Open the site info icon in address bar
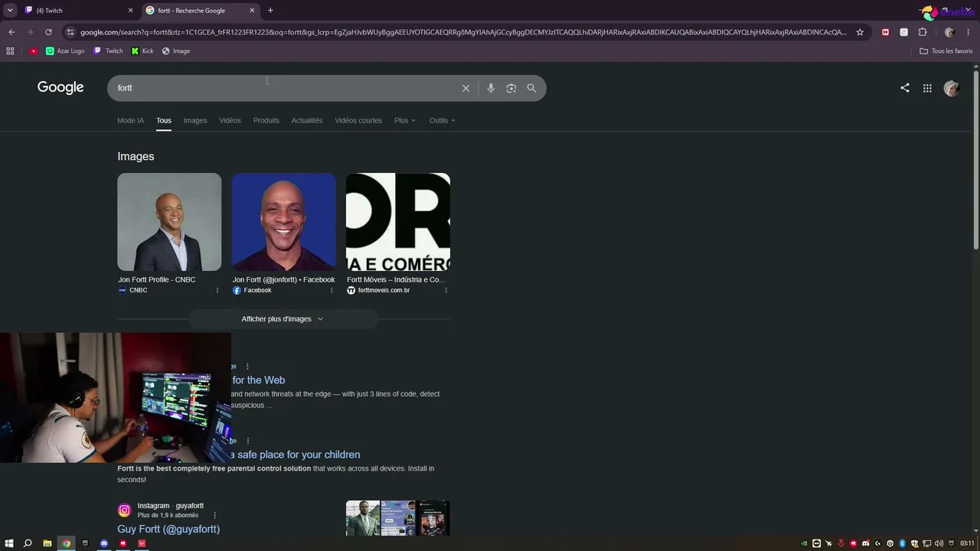 (70, 32)
